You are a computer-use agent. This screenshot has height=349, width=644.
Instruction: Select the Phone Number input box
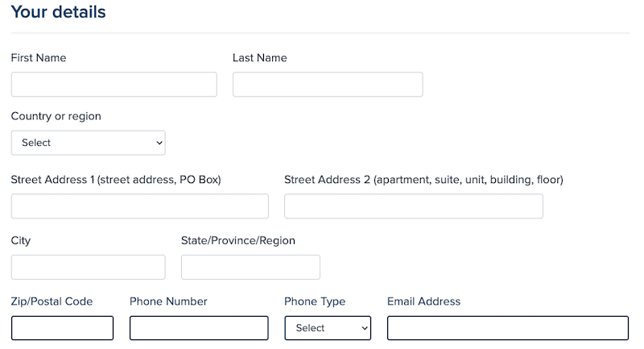[198, 328]
